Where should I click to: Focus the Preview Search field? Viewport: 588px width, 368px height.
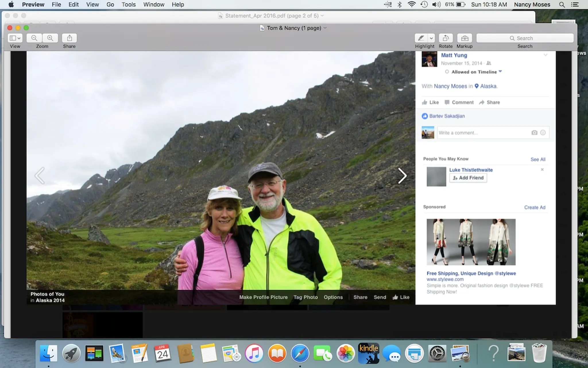(525, 38)
